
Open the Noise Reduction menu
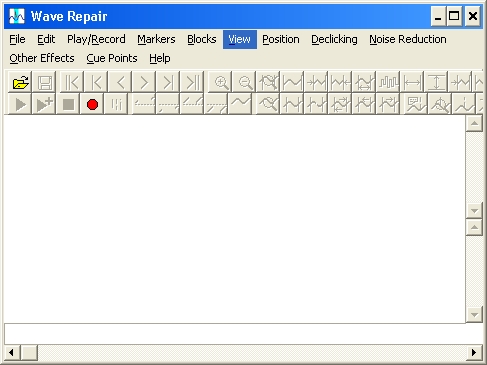[x=408, y=39]
